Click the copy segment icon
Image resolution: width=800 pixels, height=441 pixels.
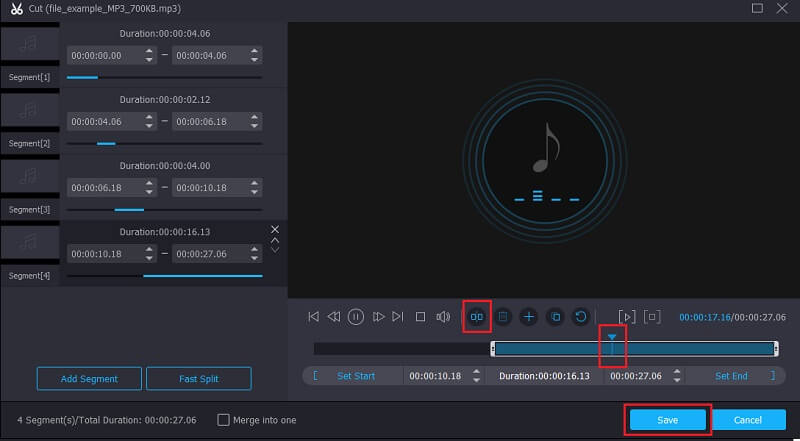555,317
